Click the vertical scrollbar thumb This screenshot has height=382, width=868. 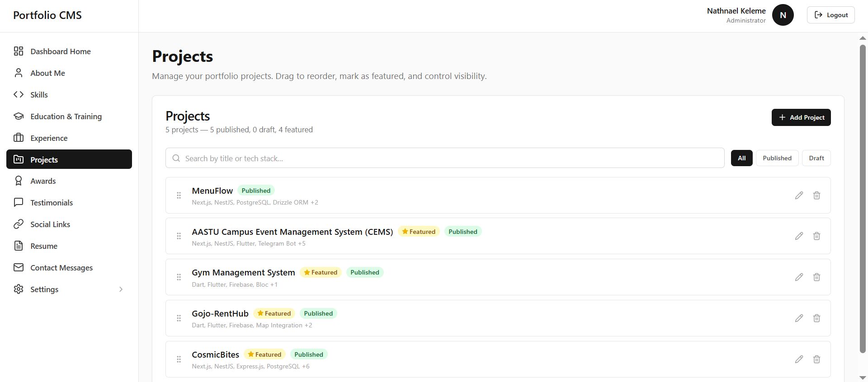point(863,199)
